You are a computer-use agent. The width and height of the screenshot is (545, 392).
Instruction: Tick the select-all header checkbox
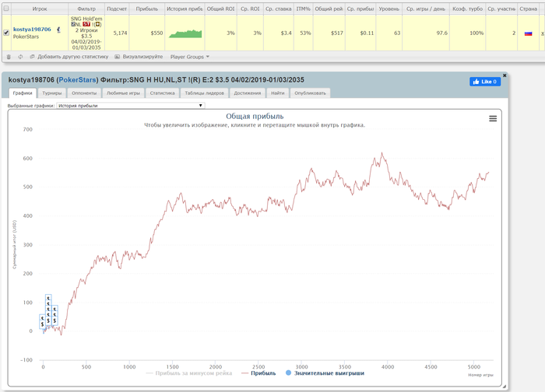[6, 9]
